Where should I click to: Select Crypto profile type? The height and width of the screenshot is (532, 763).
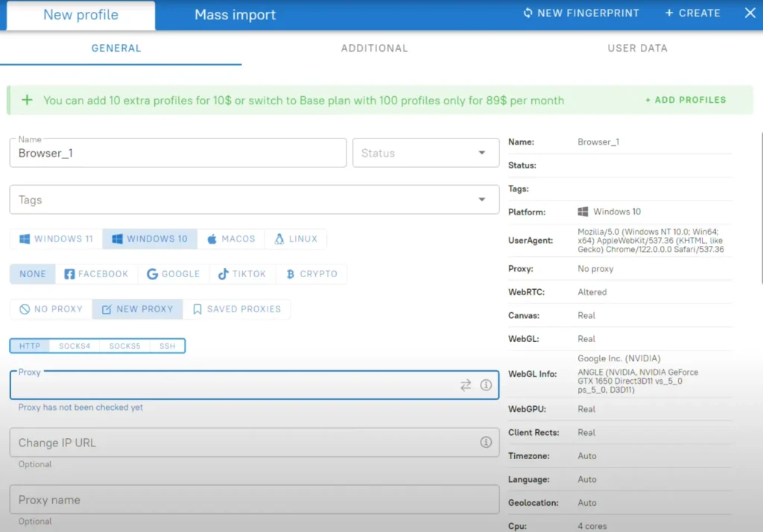pyautogui.click(x=311, y=274)
